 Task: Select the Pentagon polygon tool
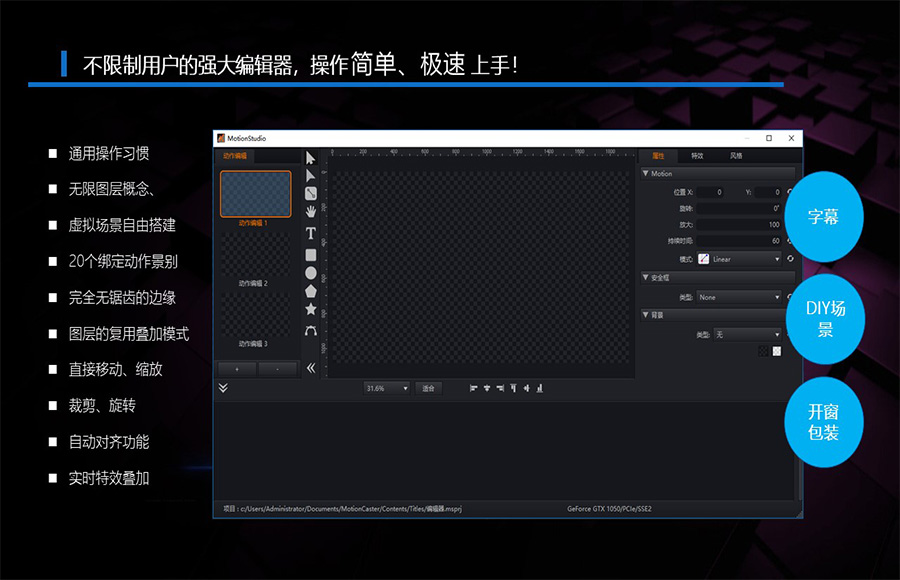tap(311, 291)
